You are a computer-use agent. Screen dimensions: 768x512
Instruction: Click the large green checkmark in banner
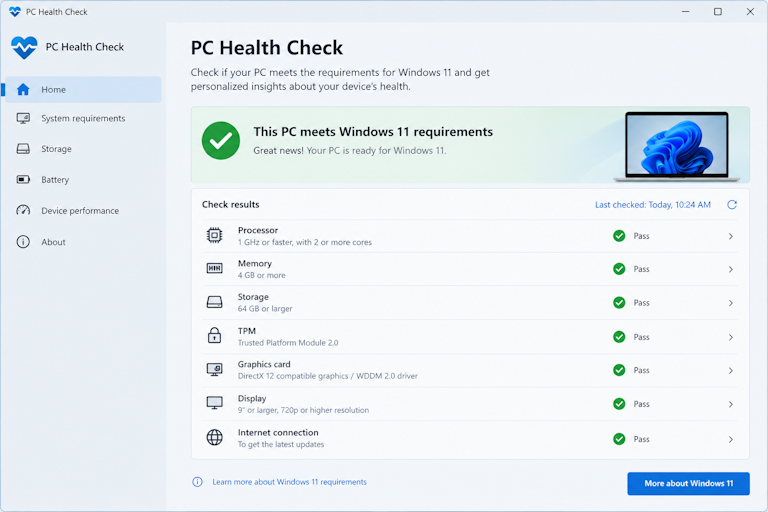pyautogui.click(x=221, y=141)
